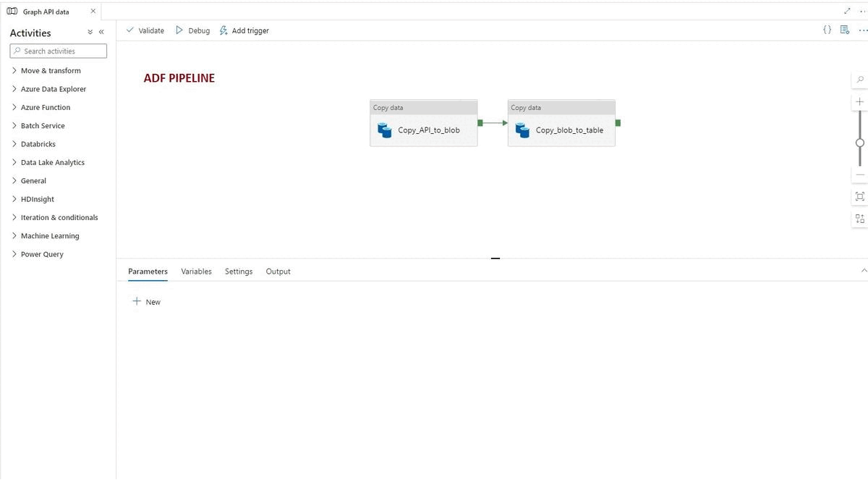The height and width of the screenshot is (480, 868).
Task: Open the pipeline code view (braces icon)
Action: pos(827,30)
